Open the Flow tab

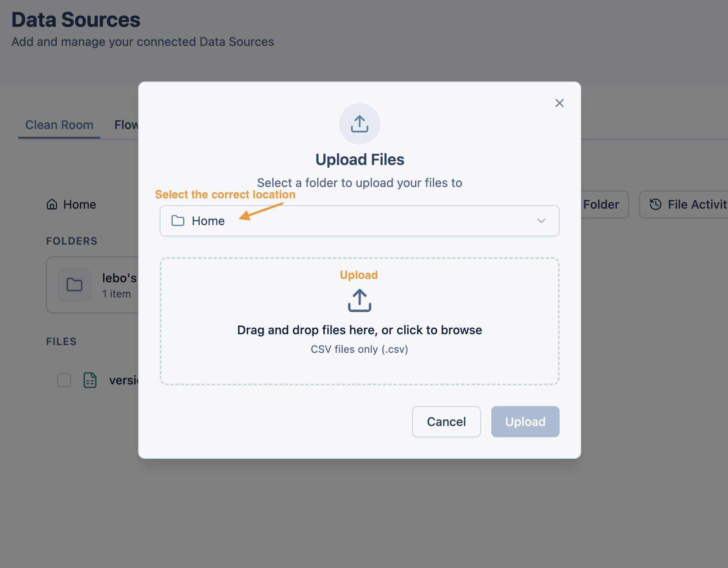click(126, 125)
